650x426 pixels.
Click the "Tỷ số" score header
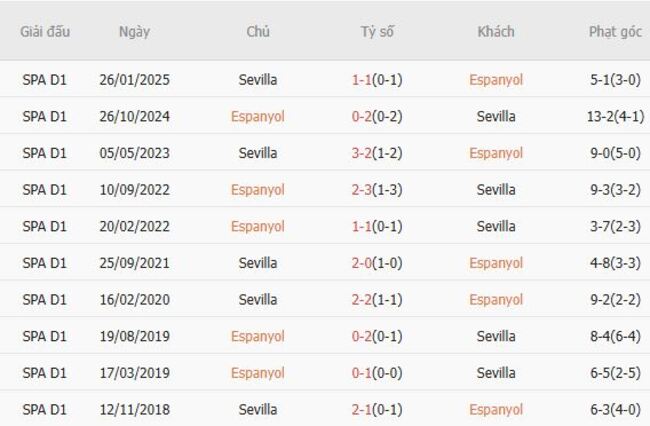point(377,32)
